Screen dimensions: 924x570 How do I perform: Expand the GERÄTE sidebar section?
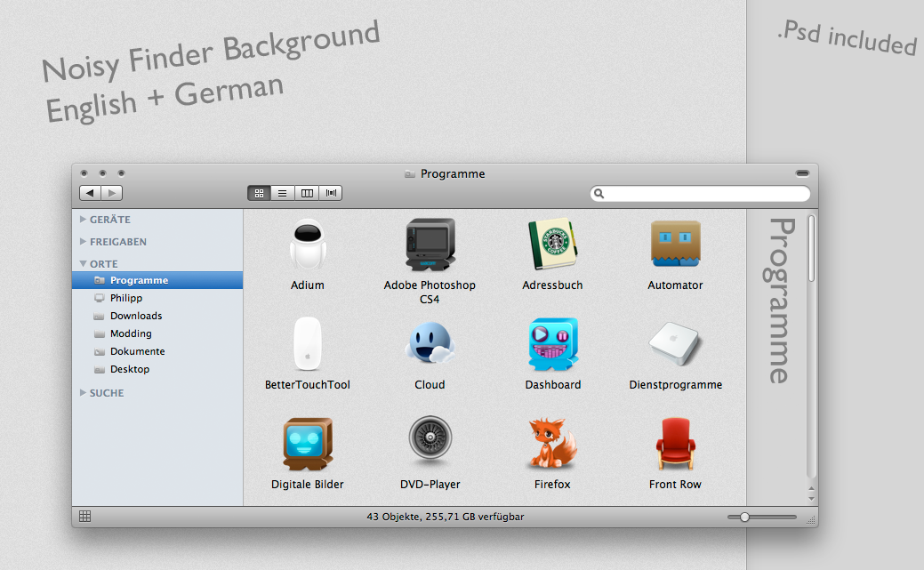coord(83,220)
